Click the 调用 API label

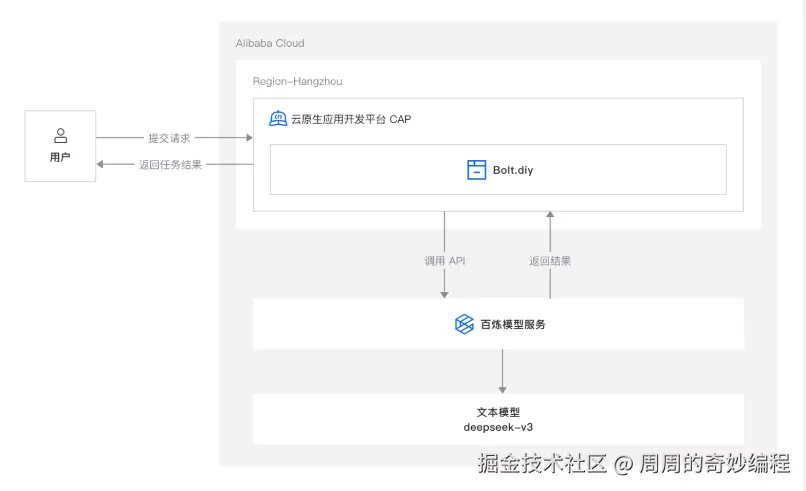click(445, 261)
